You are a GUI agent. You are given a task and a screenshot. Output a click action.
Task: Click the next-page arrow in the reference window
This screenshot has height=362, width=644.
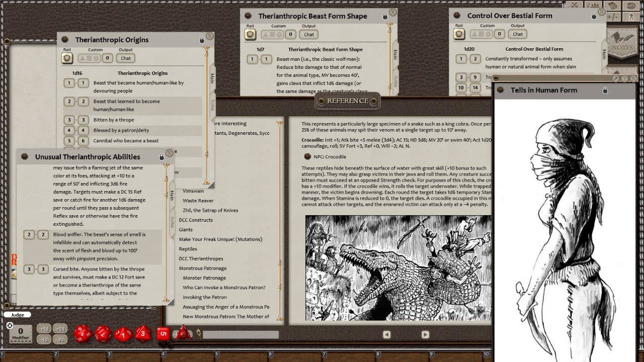425,334
